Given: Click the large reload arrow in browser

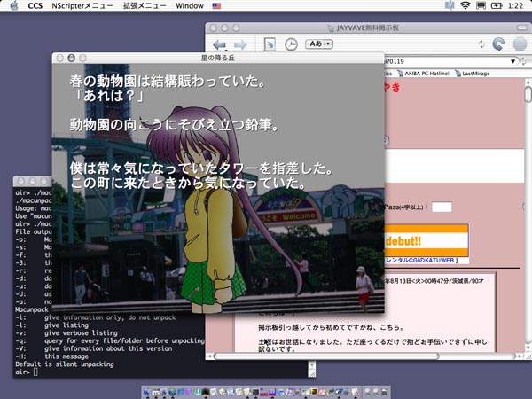Looking at the screenshot, I should tap(498, 44).
